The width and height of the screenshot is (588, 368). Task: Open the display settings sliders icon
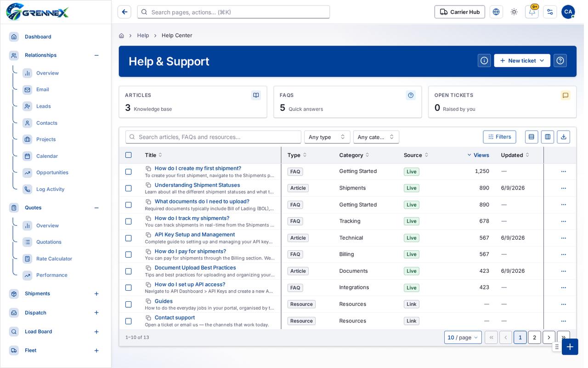coord(550,12)
